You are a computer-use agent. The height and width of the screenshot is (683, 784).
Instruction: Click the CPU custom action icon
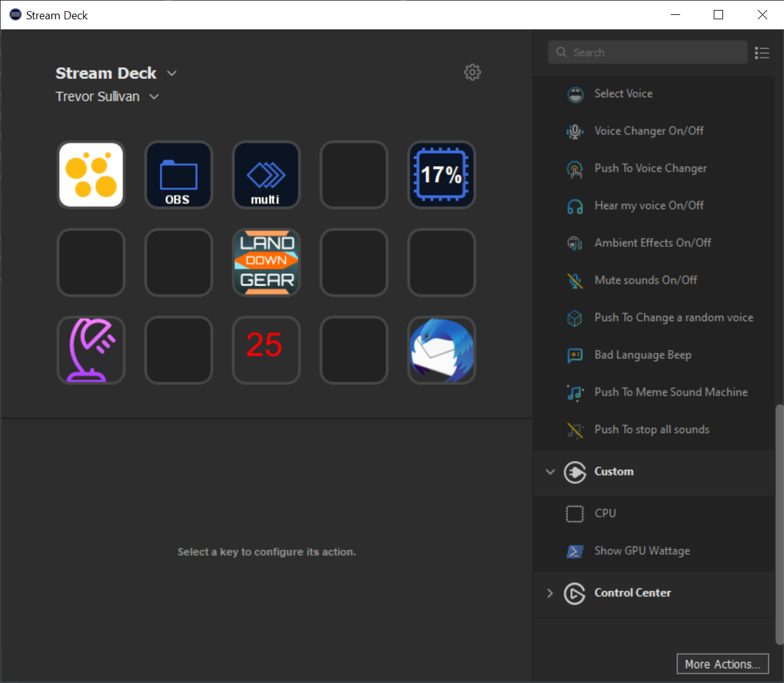(575, 513)
